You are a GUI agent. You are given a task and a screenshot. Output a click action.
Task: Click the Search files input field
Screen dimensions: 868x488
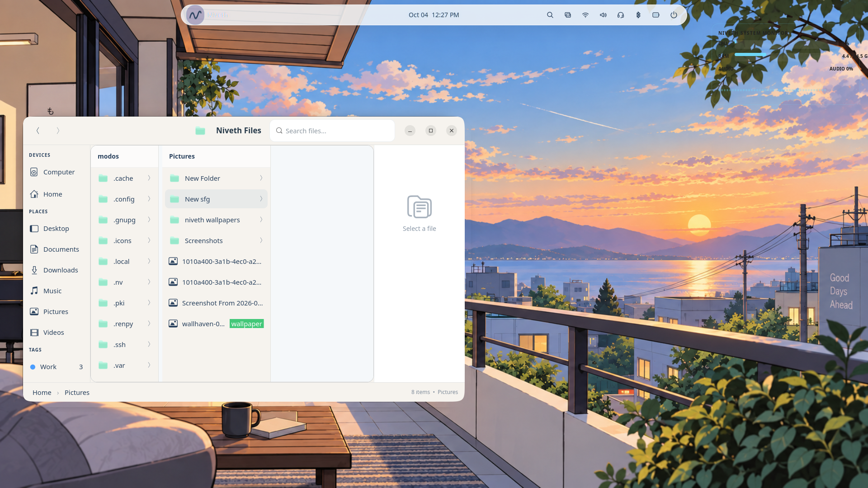point(332,131)
